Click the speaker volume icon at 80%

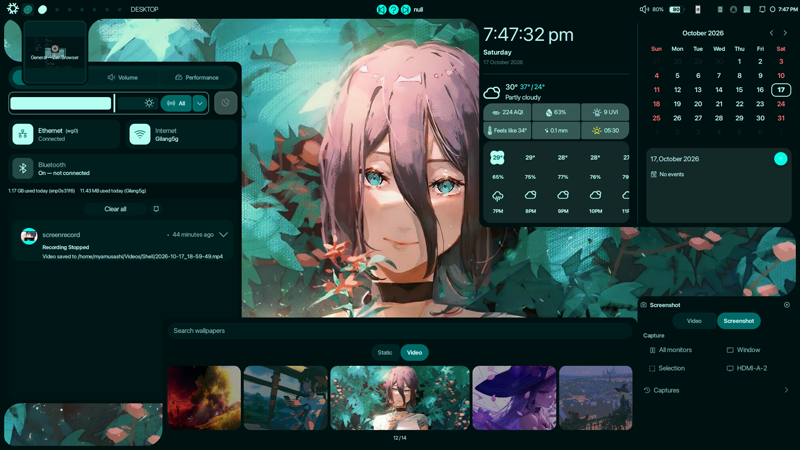pos(644,9)
